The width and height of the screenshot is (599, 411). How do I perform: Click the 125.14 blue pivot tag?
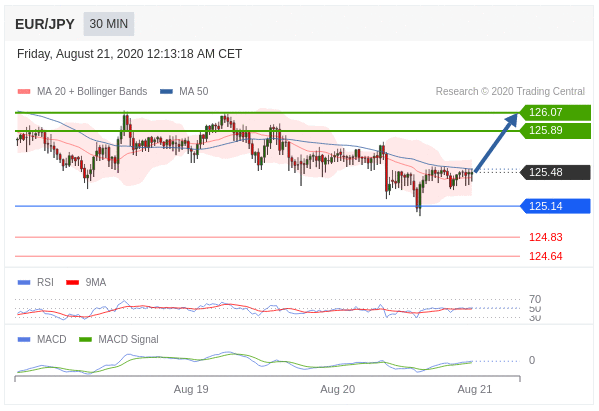click(x=555, y=206)
